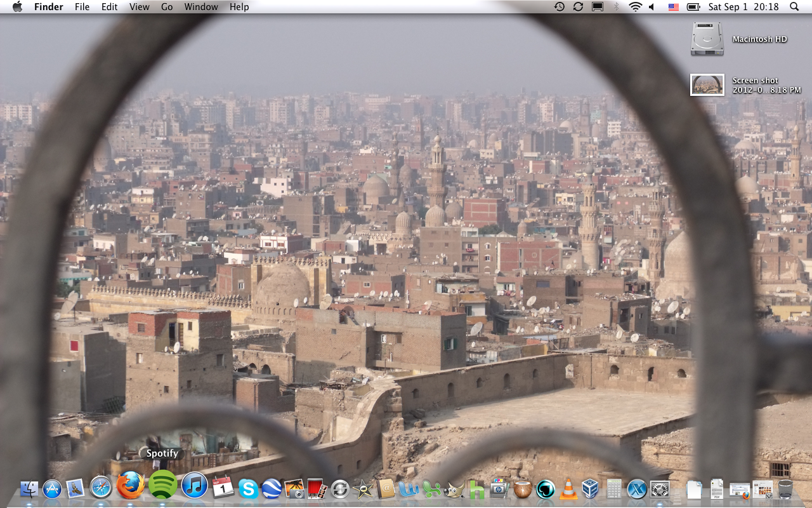This screenshot has width=812, height=508.
Task: Launch Spotify from the Dock
Action: coord(163,485)
